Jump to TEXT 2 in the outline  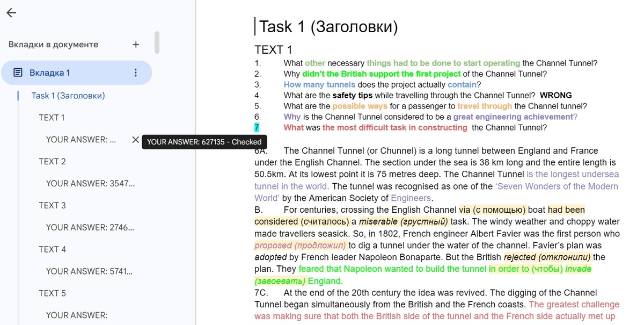(52, 162)
